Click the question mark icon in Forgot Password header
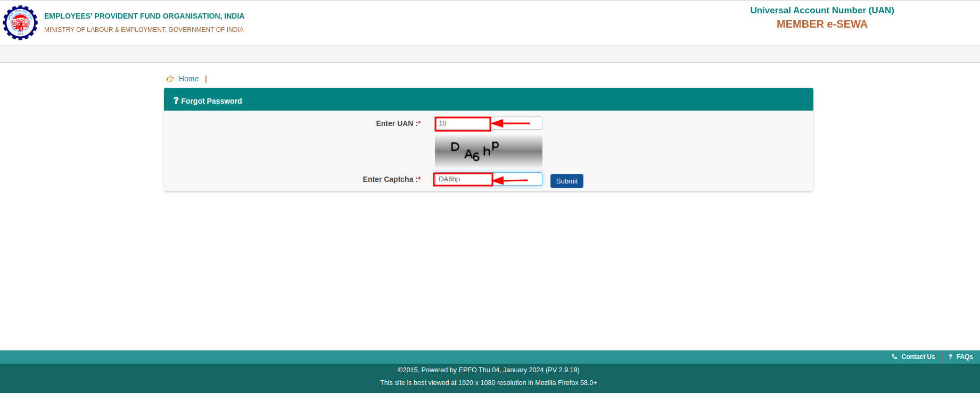 [x=176, y=100]
